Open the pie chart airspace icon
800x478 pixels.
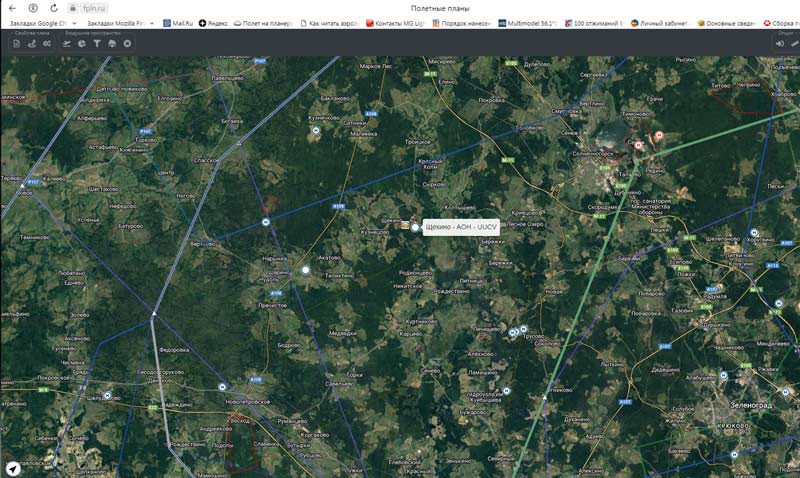(82, 44)
